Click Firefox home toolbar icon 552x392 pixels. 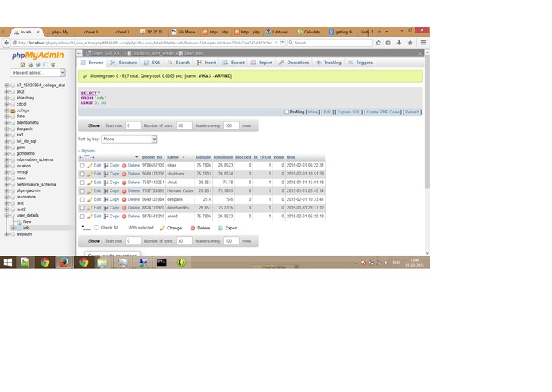coord(410,43)
